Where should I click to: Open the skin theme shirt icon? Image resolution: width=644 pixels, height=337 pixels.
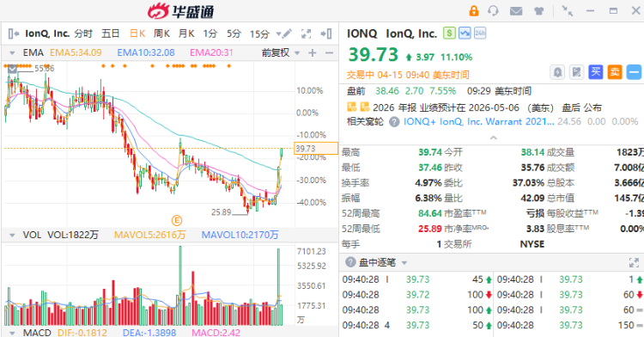click(539, 11)
